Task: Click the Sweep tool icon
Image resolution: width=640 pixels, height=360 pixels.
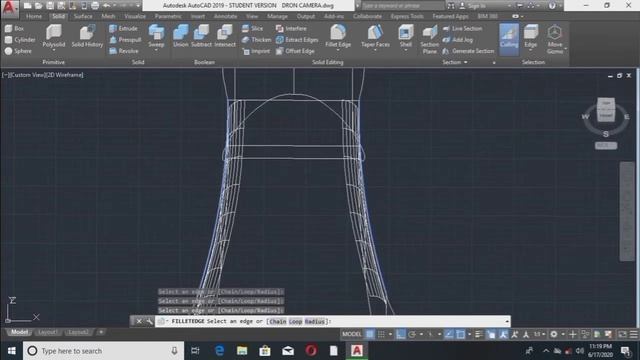Action: pos(156,32)
